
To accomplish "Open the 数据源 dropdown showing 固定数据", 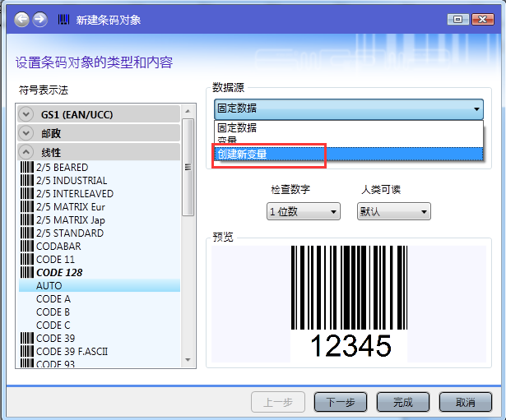I will click(x=349, y=109).
